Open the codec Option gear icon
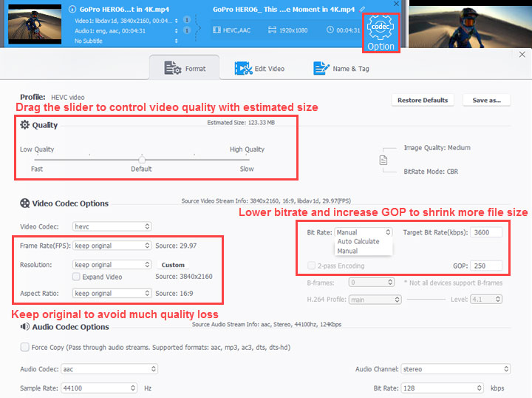532x398 pixels. pos(381,27)
